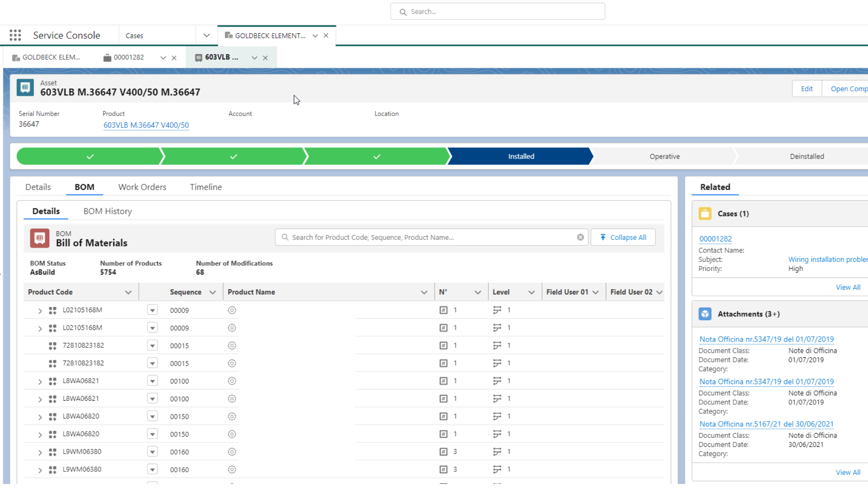This screenshot has height=488, width=868.
Task: Open row actions dropdown for second L8WA06821
Action: pyautogui.click(x=152, y=399)
